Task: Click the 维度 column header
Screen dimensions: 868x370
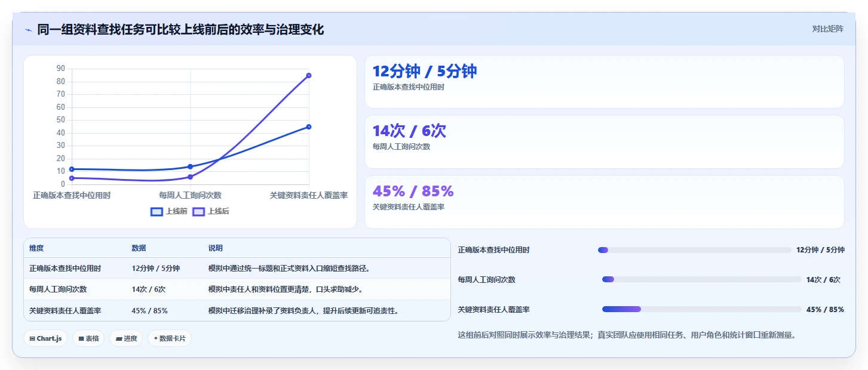Action: pos(36,248)
